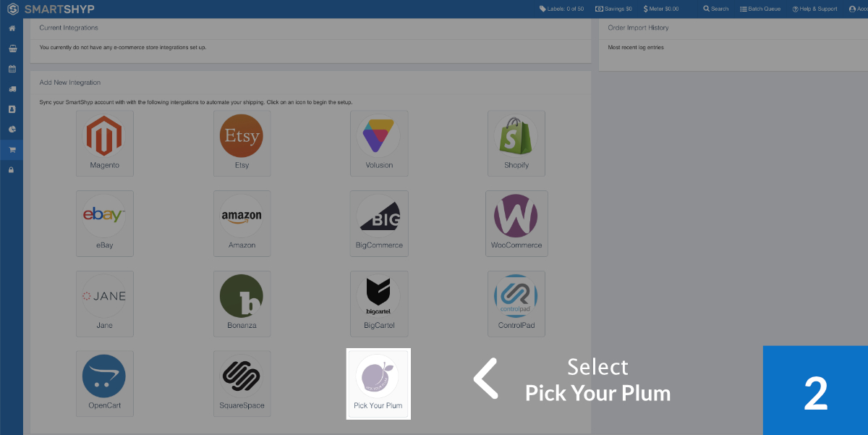868x435 pixels.
Task: Click the home icon in the sidebar
Action: [x=12, y=28]
